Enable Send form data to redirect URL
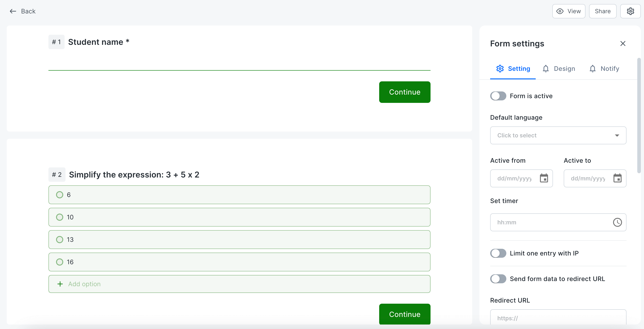644x329 pixels. [x=499, y=279]
